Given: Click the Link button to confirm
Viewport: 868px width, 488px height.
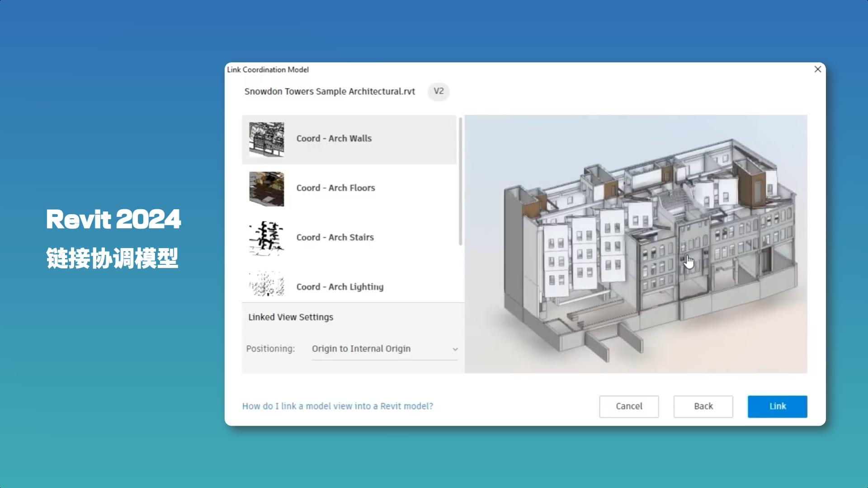Looking at the screenshot, I should point(777,406).
